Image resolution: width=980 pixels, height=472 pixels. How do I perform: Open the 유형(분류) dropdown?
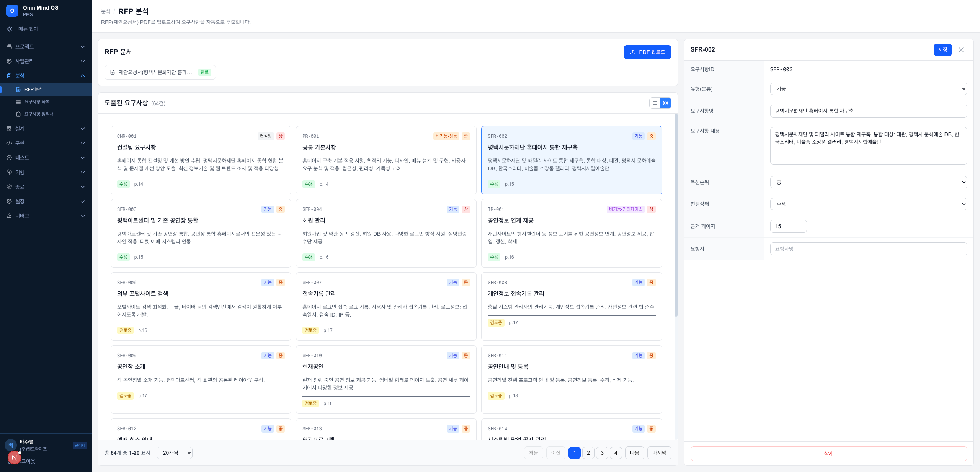click(868, 89)
